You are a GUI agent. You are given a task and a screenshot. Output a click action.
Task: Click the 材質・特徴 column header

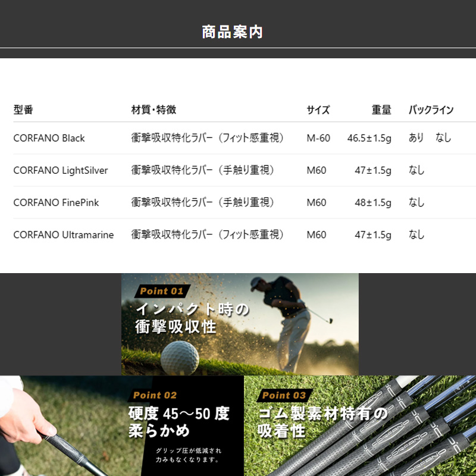tap(154, 109)
